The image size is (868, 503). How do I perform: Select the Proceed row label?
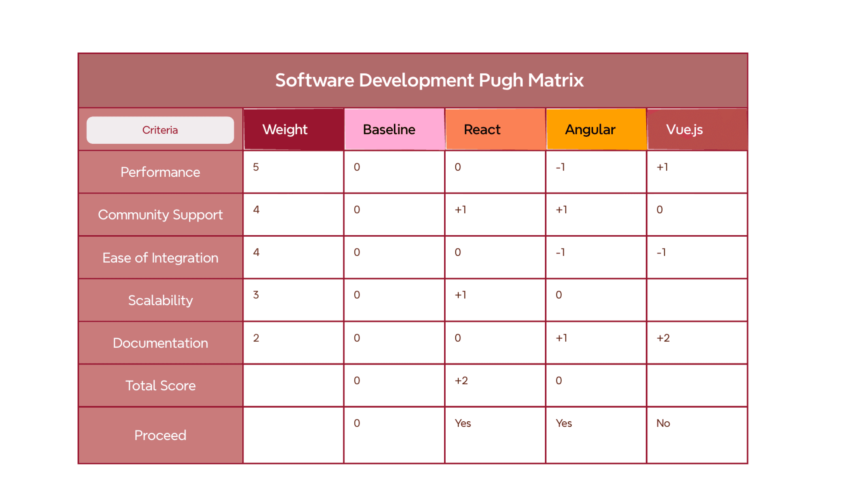click(160, 435)
